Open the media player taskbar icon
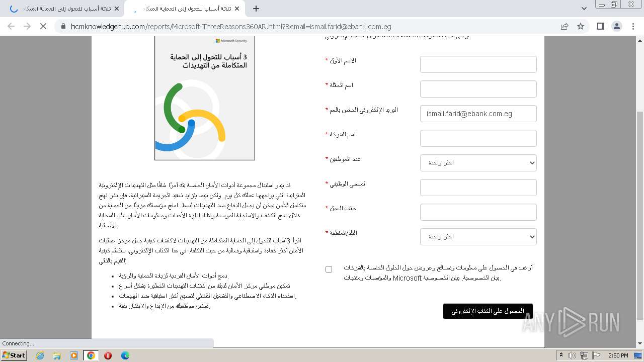Screen dimensions: 644x362 [x=74, y=355]
